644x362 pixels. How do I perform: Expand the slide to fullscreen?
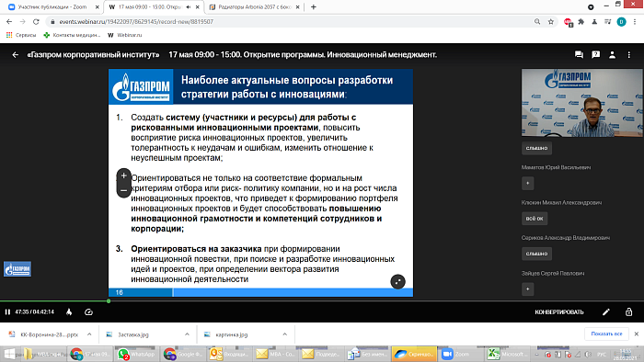[397, 282]
